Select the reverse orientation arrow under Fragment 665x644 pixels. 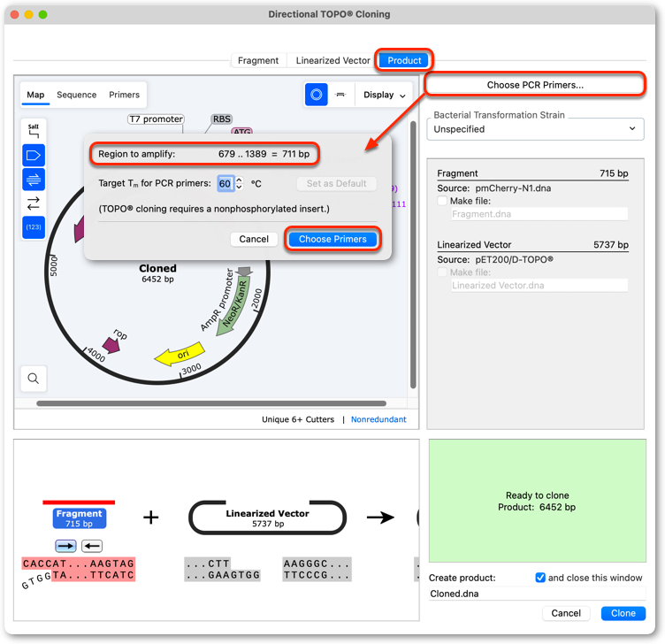(x=92, y=546)
